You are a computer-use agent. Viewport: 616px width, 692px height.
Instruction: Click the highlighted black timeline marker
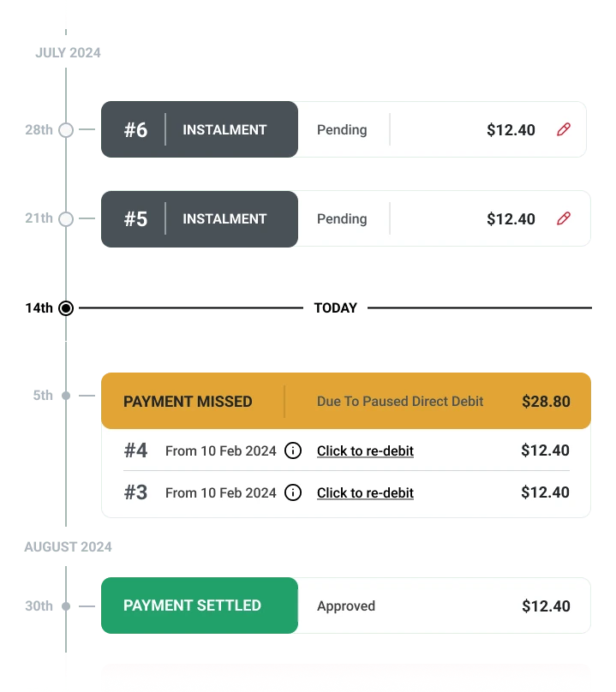tap(67, 308)
